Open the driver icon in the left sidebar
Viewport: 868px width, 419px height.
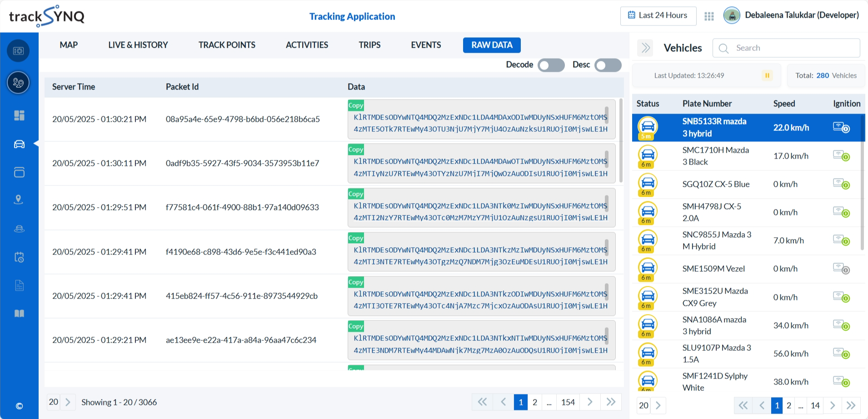19,229
